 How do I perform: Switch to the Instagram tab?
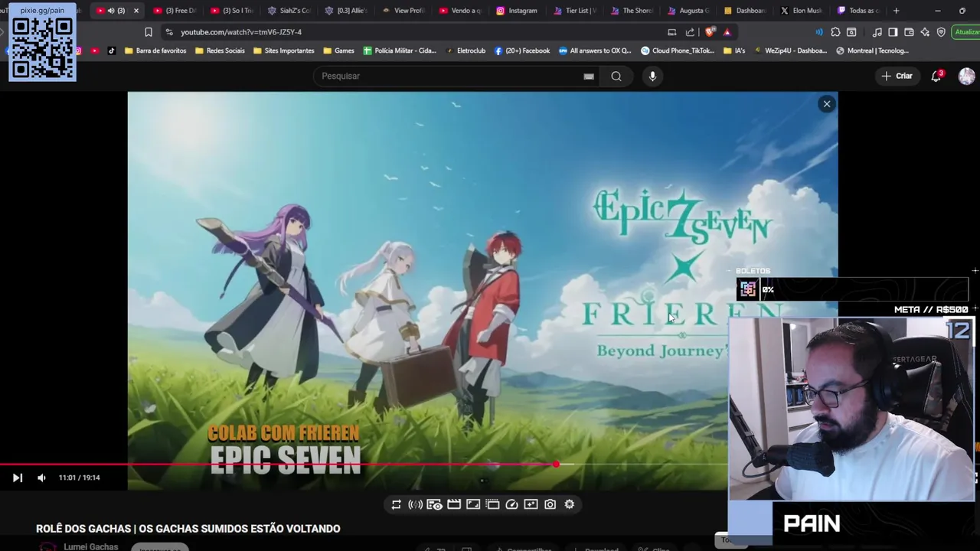[x=517, y=11]
